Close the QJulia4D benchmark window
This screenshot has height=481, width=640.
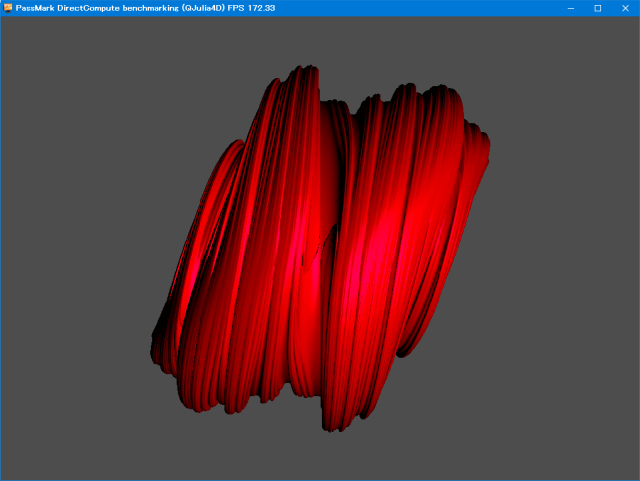point(625,8)
